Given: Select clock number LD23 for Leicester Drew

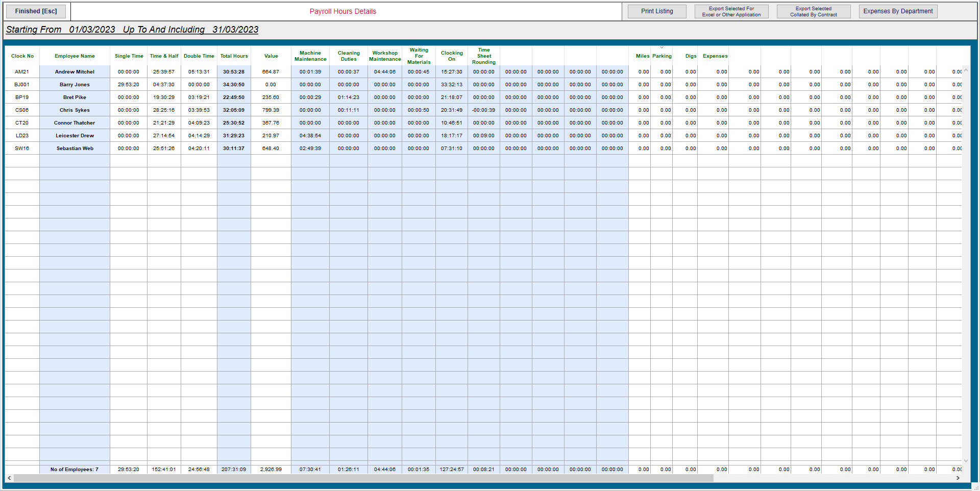Looking at the screenshot, I should point(22,135).
